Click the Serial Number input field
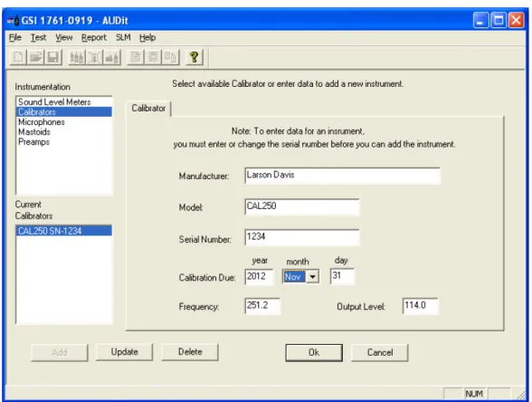Screen dimensions: 532x402 click(301, 237)
